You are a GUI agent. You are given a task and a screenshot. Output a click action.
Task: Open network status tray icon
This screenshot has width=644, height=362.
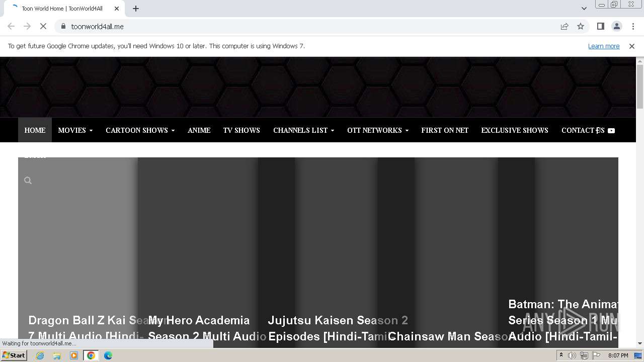[584, 355]
